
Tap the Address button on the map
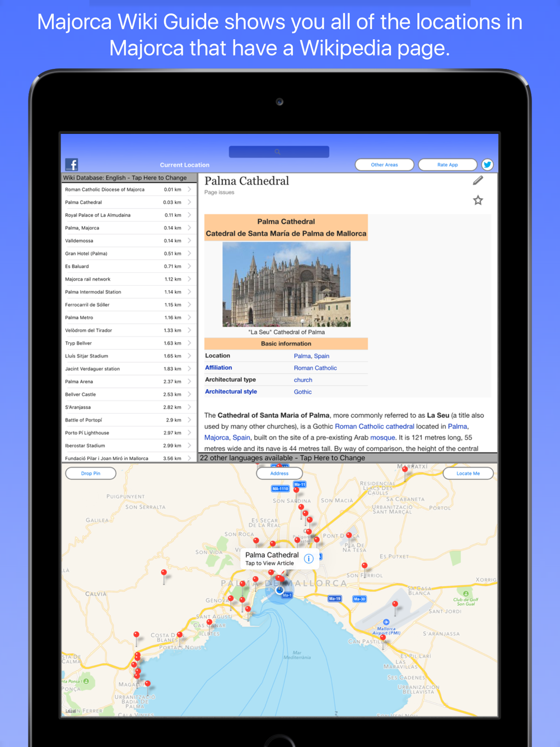click(x=279, y=473)
